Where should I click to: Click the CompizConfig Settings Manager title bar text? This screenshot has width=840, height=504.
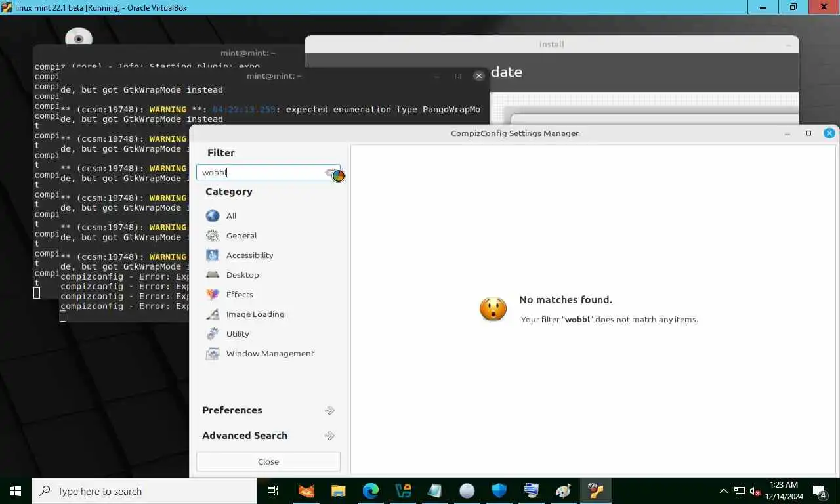[515, 133]
